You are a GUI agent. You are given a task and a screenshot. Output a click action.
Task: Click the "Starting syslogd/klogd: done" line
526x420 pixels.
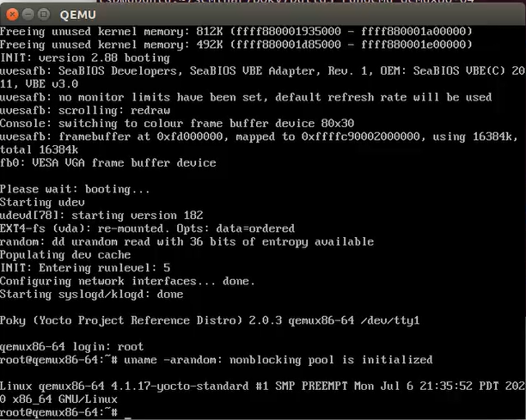(x=92, y=295)
